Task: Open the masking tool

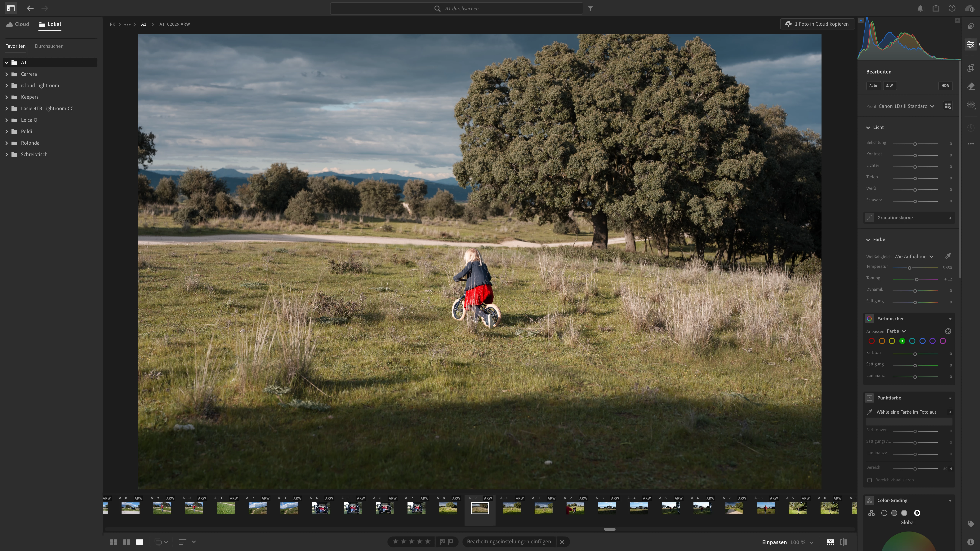Action: point(970,105)
